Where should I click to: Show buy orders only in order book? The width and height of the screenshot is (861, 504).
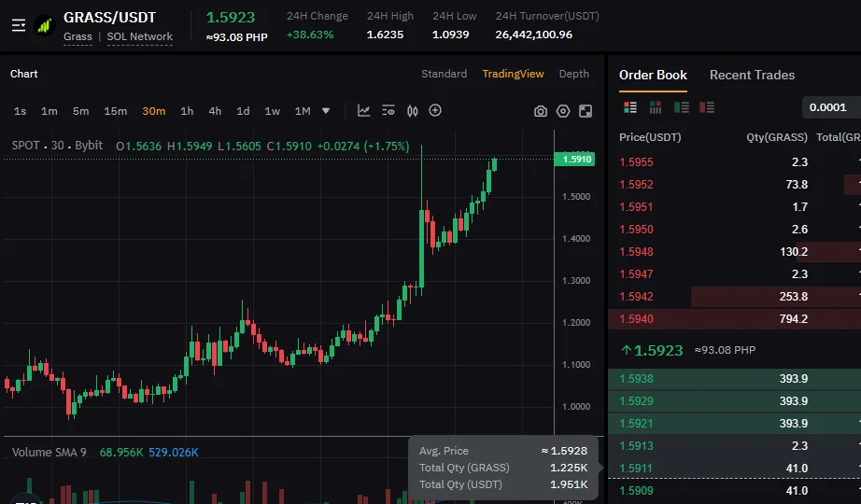click(x=682, y=107)
